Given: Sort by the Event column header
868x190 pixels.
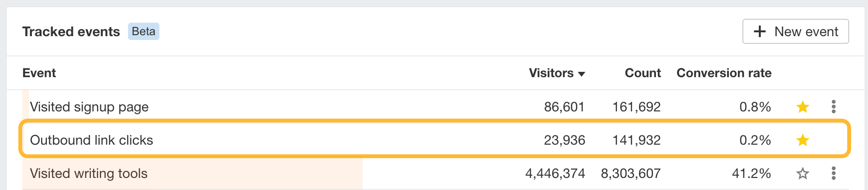Looking at the screenshot, I should 39,73.
